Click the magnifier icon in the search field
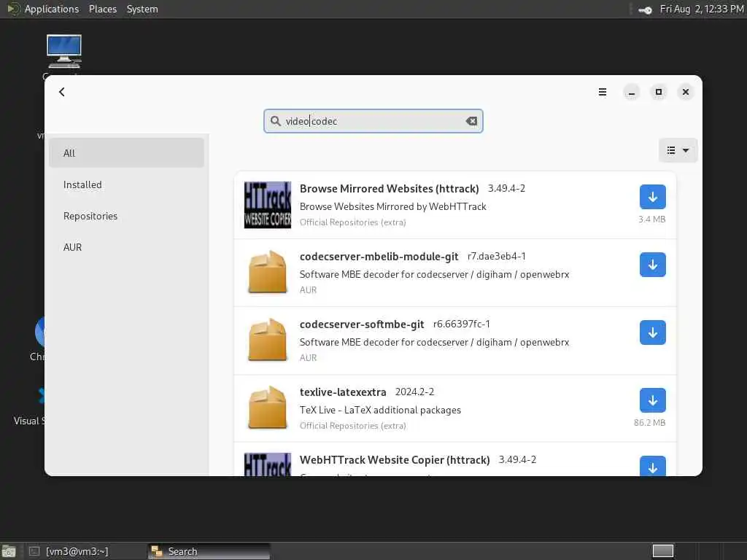 [275, 121]
